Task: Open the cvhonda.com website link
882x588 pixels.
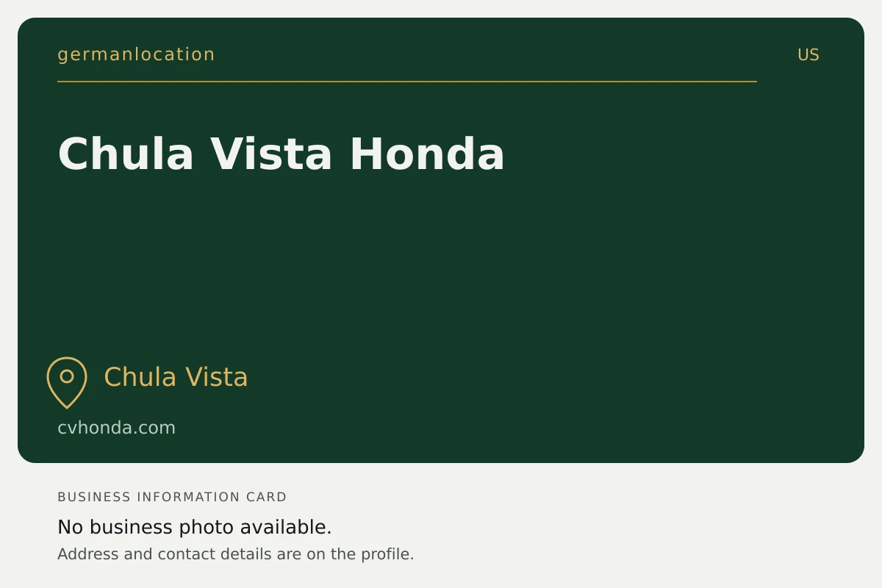Action: (x=117, y=428)
